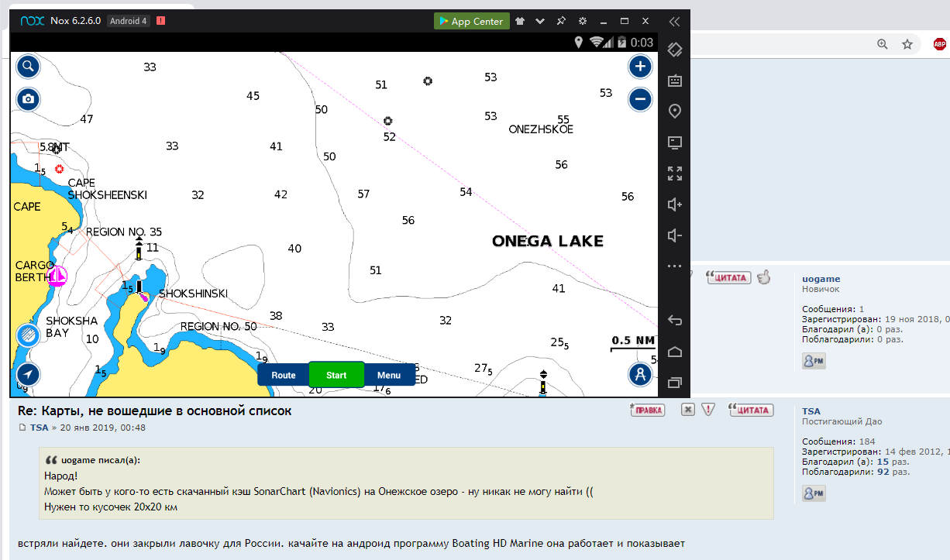Viewport: 950px width, 560px height.
Task: Open TSA's user profile link
Action: click(x=811, y=411)
